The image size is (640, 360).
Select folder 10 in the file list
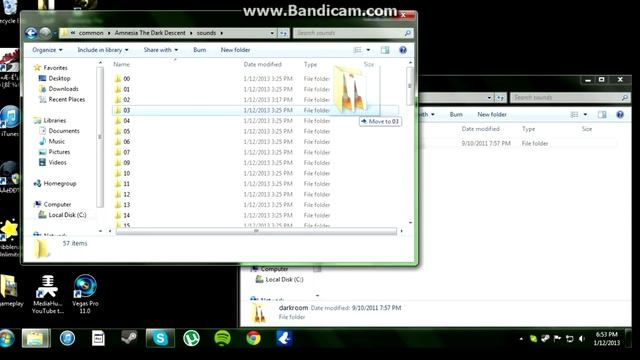pos(127,173)
